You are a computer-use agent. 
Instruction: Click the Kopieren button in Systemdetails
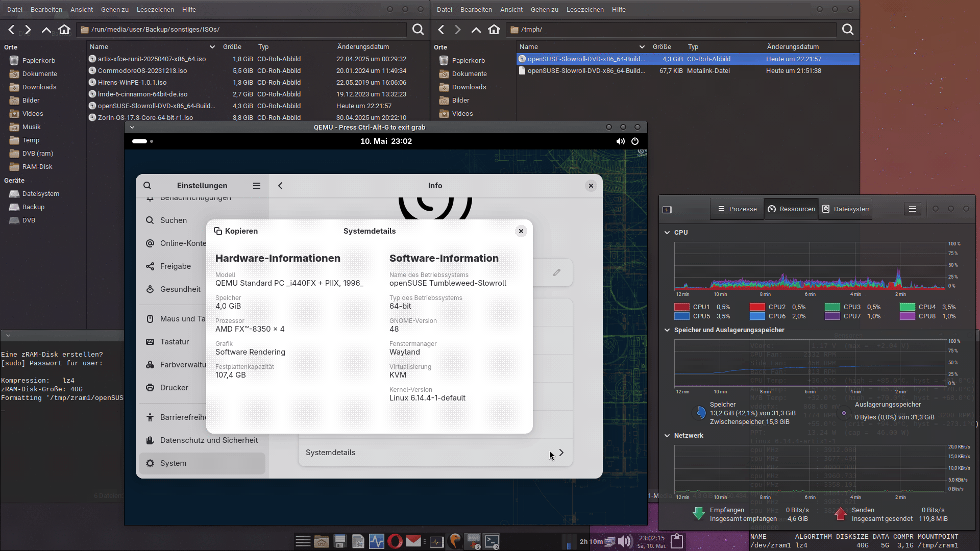click(236, 231)
